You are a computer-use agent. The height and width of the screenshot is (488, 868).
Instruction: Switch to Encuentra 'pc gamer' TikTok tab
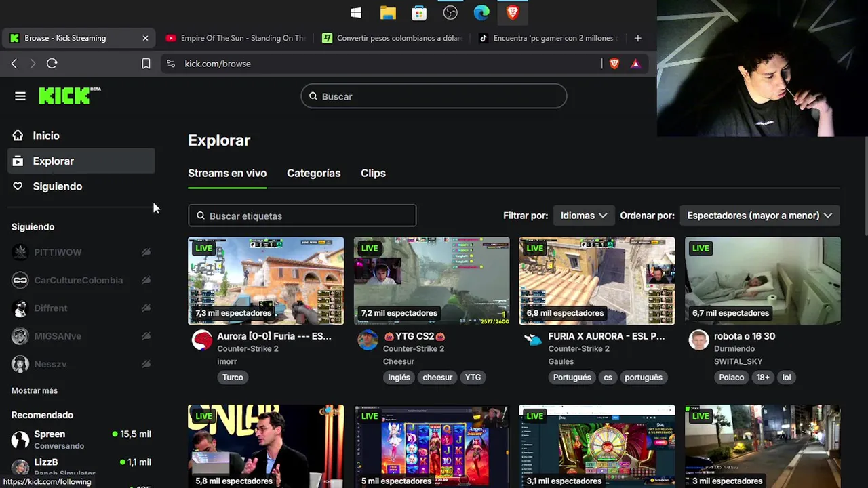pos(548,38)
